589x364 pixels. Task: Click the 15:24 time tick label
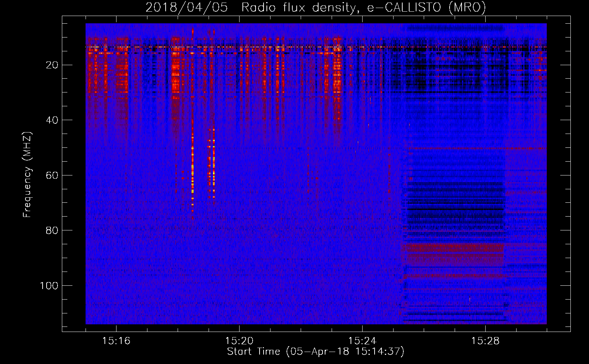click(x=362, y=341)
